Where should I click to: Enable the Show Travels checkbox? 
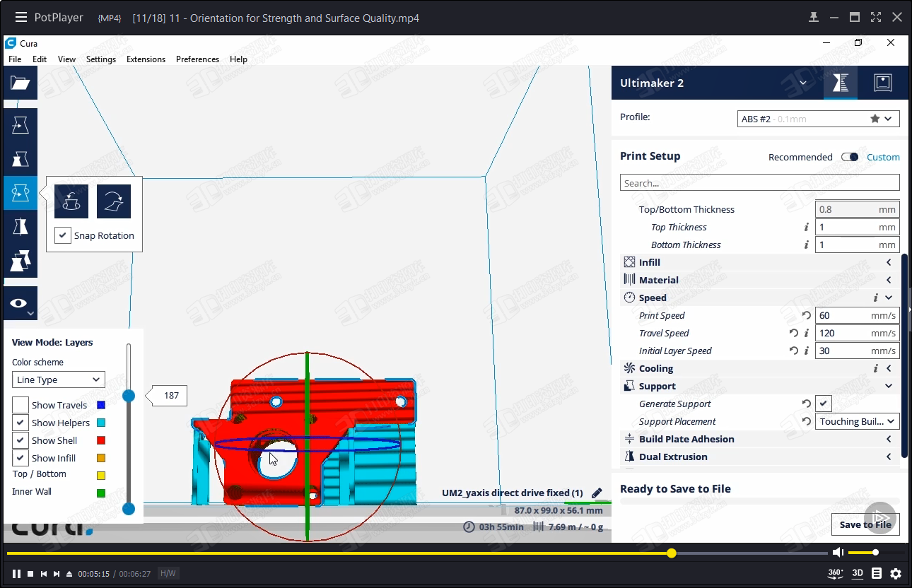tap(21, 405)
